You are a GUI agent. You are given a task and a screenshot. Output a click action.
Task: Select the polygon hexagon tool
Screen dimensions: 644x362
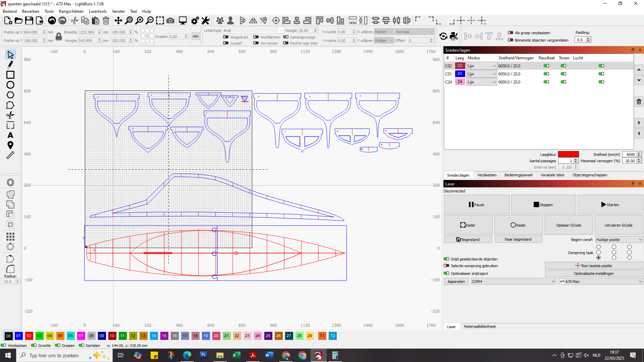point(10,95)
